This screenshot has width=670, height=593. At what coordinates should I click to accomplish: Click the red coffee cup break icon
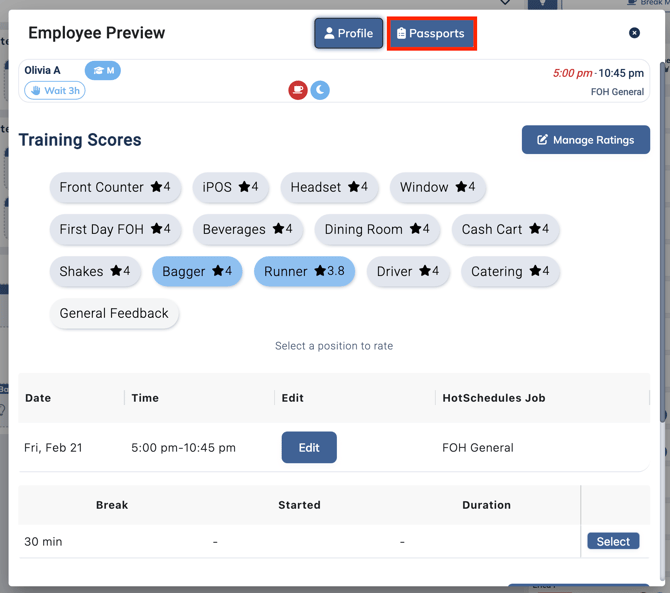tap(298, 90)
